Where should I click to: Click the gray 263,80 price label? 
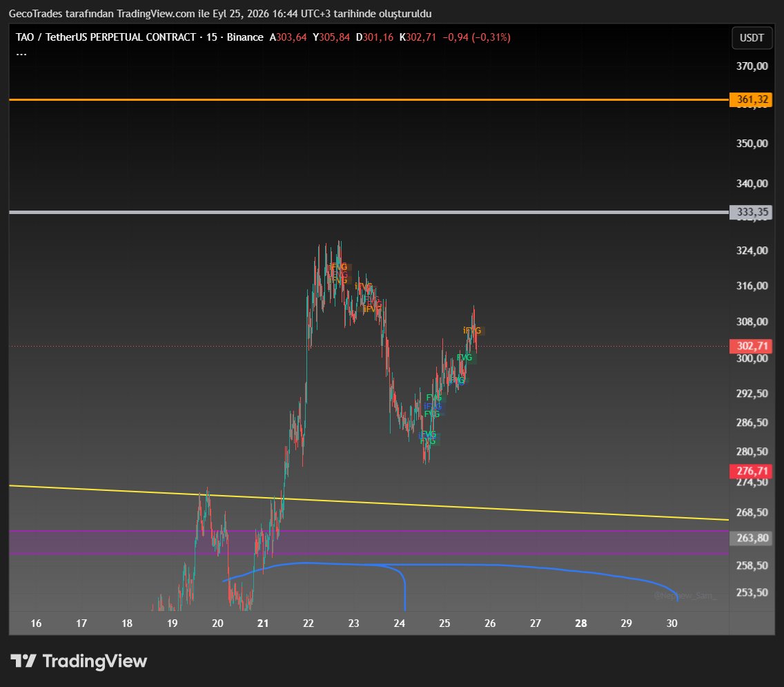(x=751, y=538)
